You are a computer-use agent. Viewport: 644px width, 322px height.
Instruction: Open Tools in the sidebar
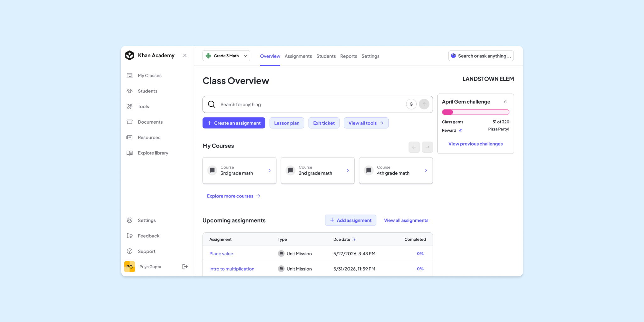click(138, 106)
